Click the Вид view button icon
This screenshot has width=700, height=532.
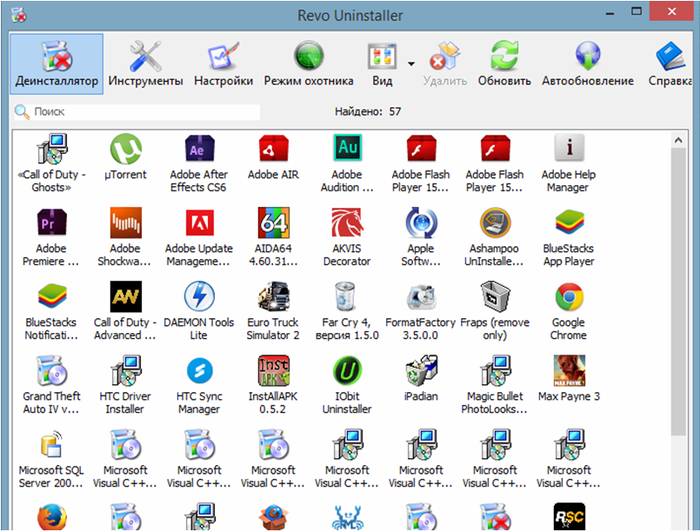[x=382, y=57]
